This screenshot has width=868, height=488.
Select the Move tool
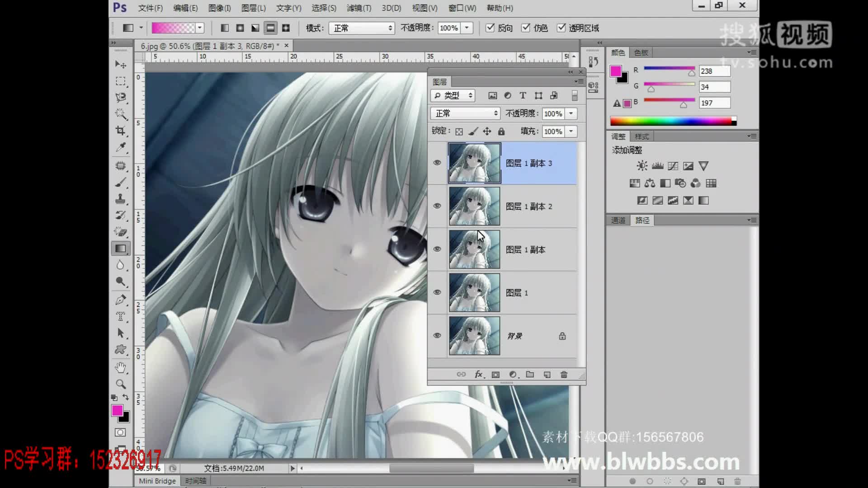coord(120,64)
